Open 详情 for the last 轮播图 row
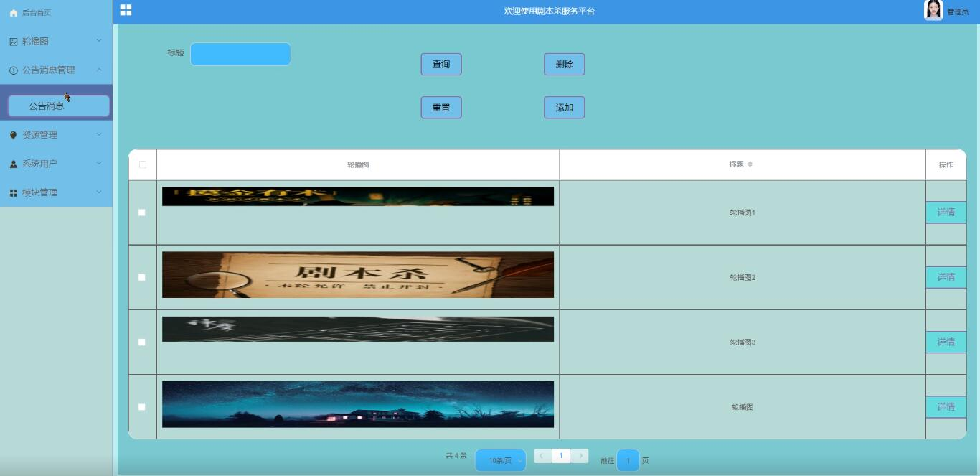 [946, 406]
